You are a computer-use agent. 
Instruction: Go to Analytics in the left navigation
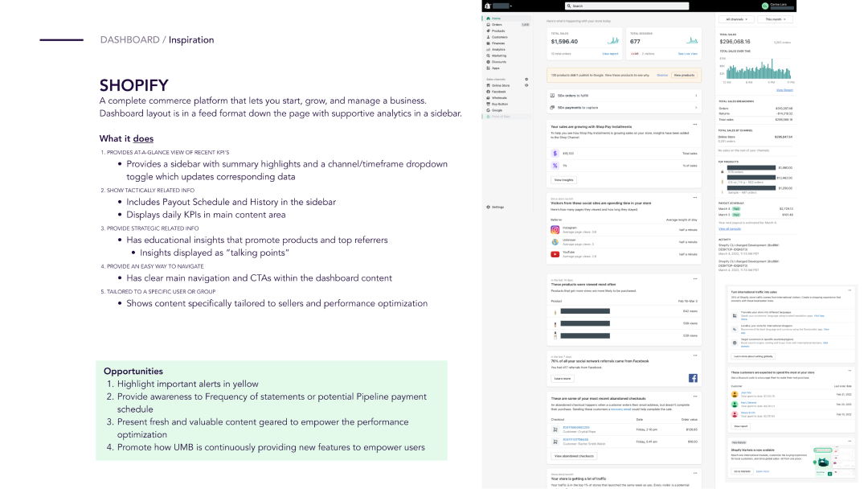[x=499, y=49]
